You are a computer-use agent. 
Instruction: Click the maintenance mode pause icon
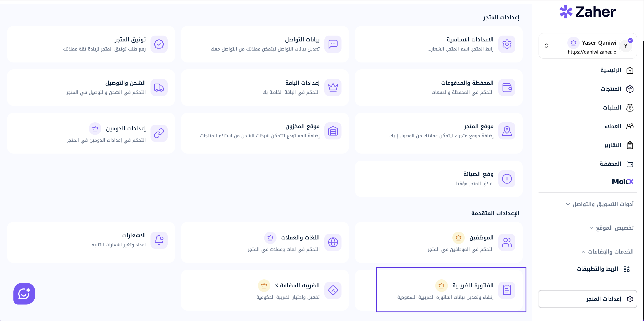(507, 179)
